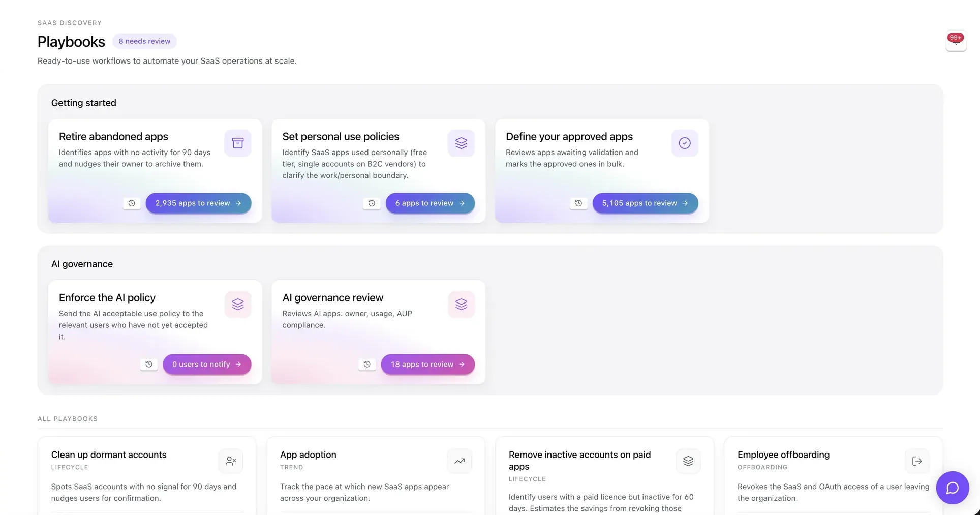Image resolution: width=980 pixels, height=515 pixels.
Task: Open history for Enforce the AI policy
Action: click(148, 365)
